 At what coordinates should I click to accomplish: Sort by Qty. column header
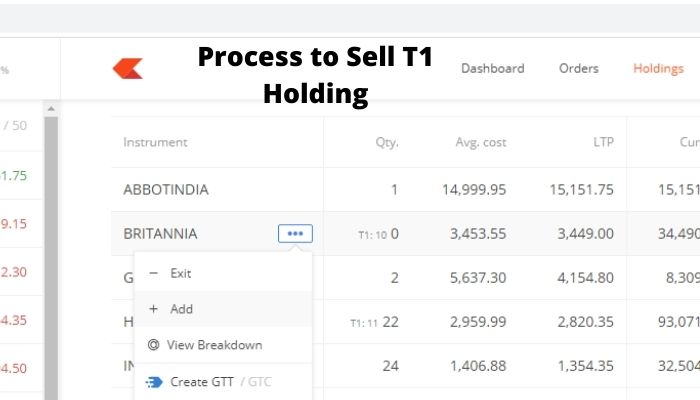tap(387, 142)
